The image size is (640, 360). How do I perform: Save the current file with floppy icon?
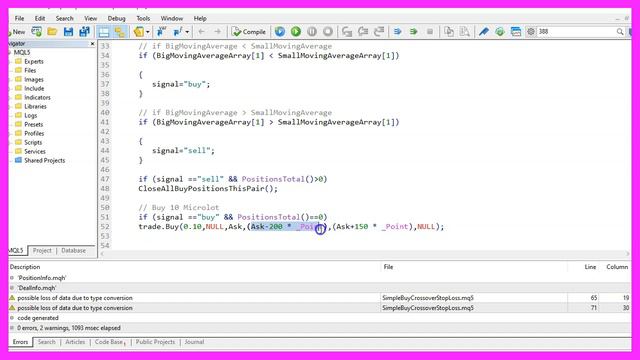point(68,31)
